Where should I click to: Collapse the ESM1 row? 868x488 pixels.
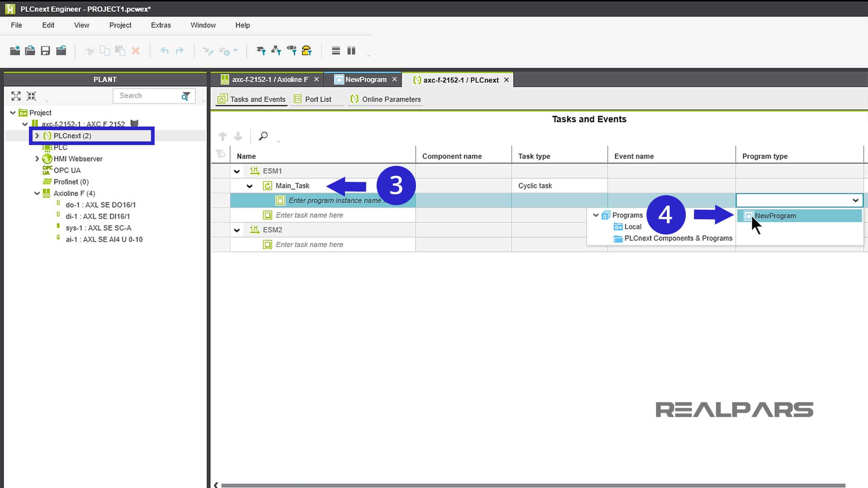[x=237, y=171]
